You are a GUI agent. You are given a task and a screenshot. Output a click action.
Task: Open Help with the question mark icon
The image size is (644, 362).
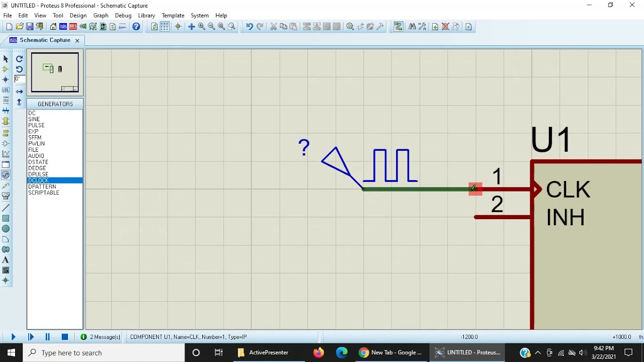136,27
